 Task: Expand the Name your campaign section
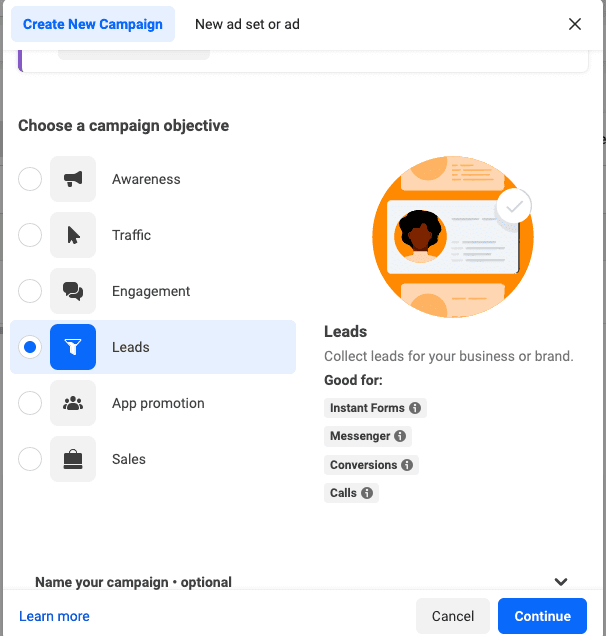pos(561,582)
